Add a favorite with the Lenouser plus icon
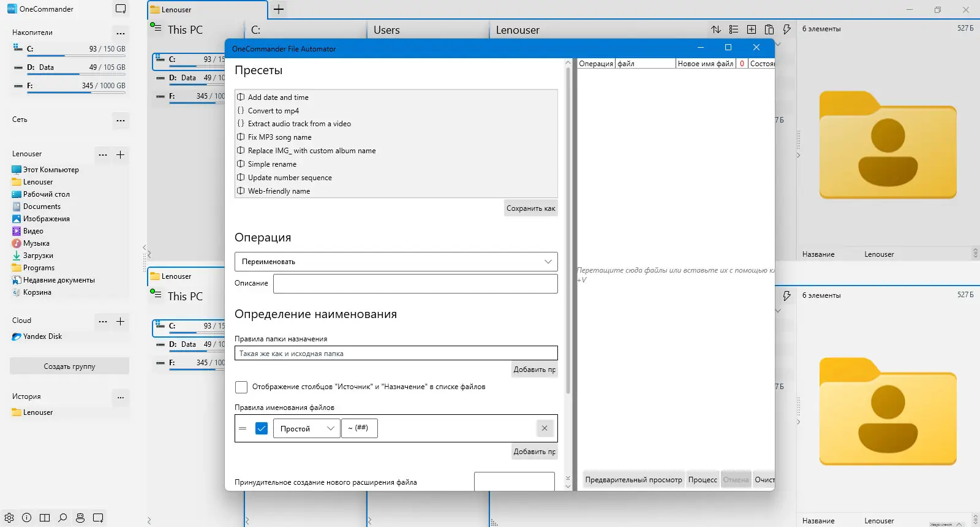The height and width of the screenshot is (527, 980). 121,154
